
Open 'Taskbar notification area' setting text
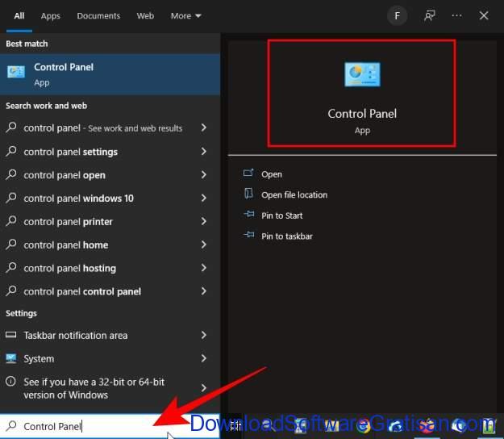76,336
